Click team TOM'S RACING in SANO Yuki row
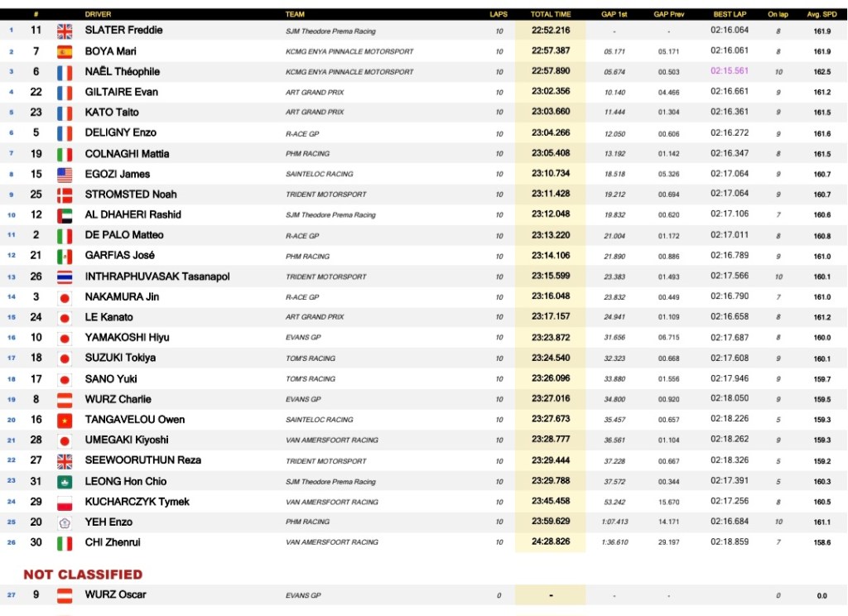Viewport: 848px width, 616px height. tap(310, 379)
